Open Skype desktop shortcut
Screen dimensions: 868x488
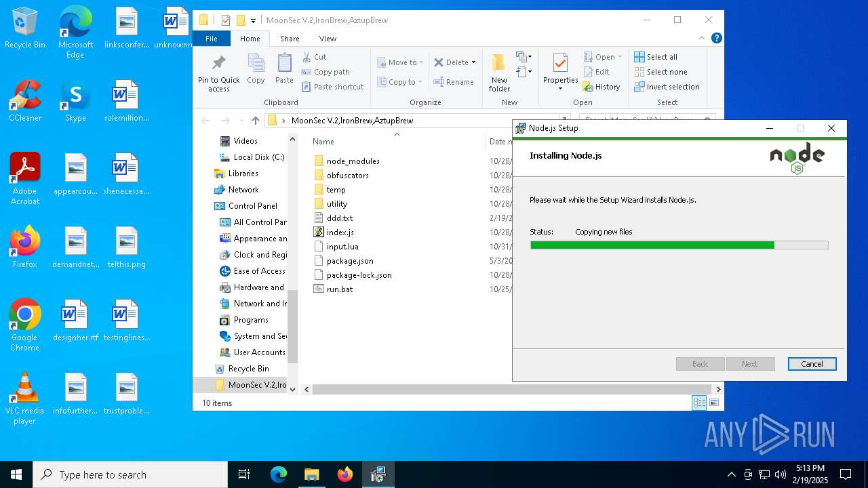[75, 102]
